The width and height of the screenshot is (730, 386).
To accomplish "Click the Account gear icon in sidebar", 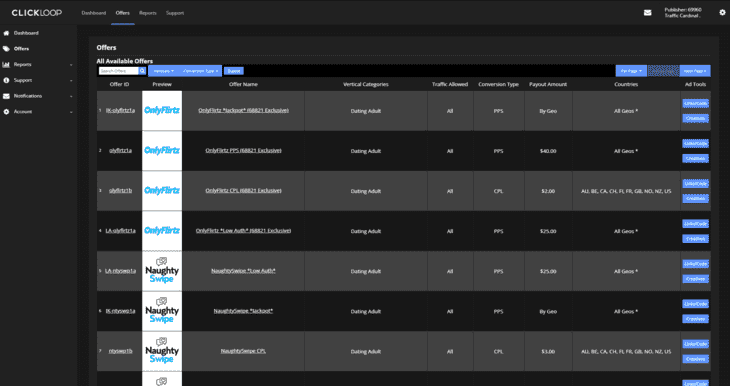I will (7, 112).
